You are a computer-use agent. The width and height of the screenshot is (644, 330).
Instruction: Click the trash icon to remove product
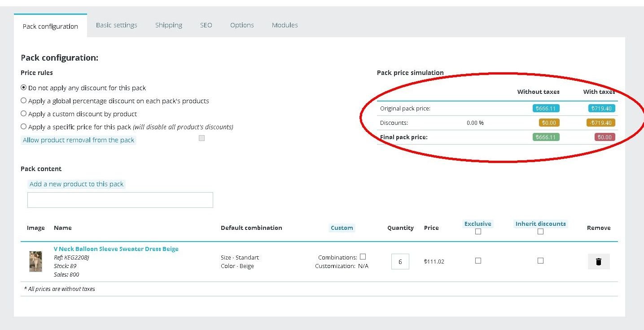tap(598, 262)
